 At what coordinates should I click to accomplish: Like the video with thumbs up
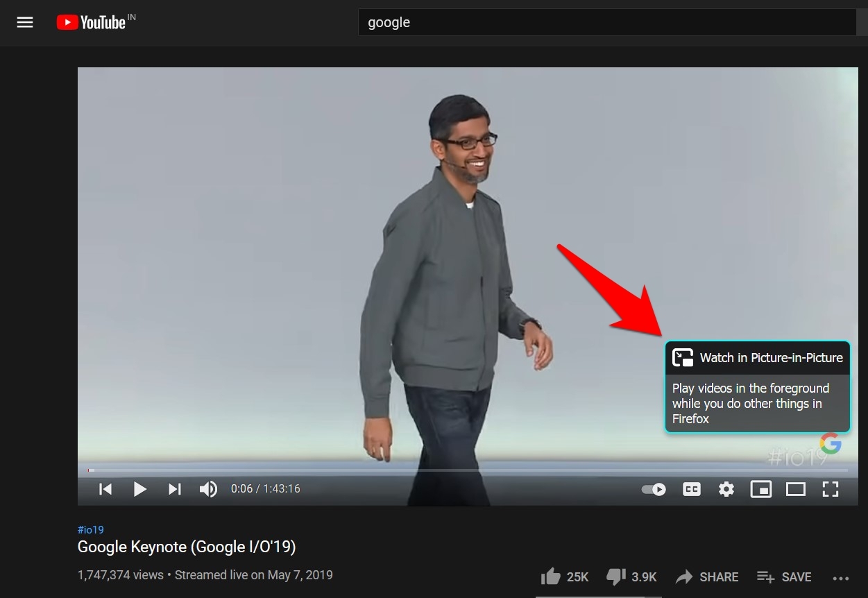click(551, 576)
